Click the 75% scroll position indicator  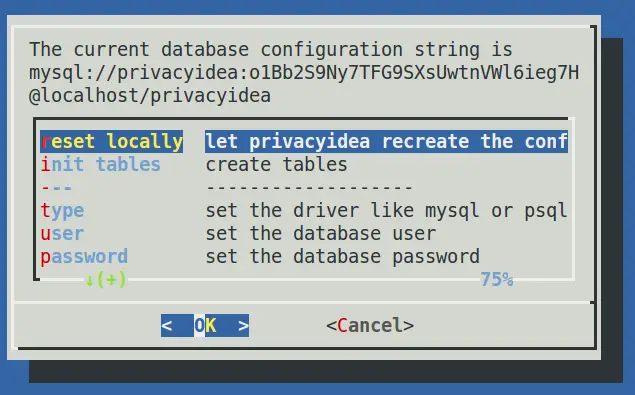click(496, 280)
